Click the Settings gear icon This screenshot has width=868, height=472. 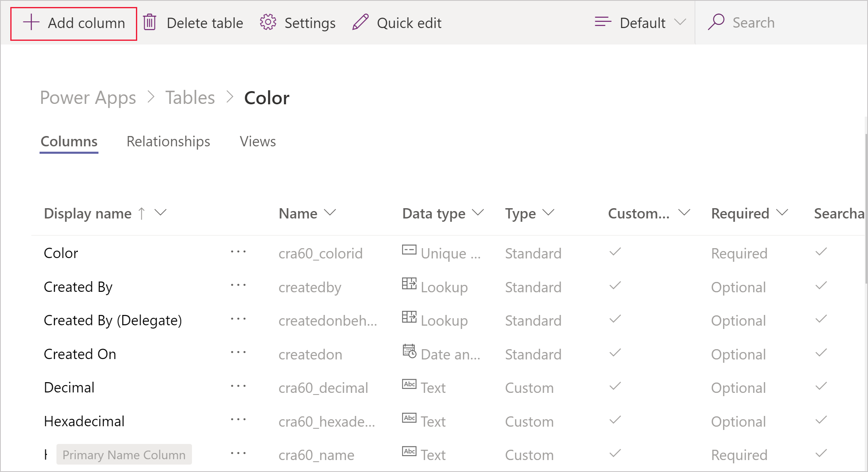(x=268, y=23)
